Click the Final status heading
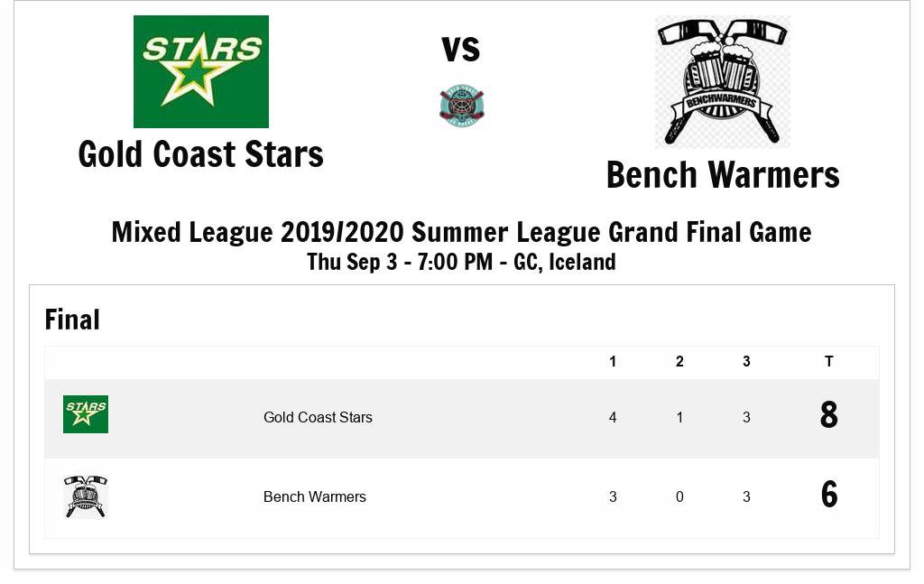Image resolution: width=924 pixels, height=584 pixels. (x=72, y=320)
